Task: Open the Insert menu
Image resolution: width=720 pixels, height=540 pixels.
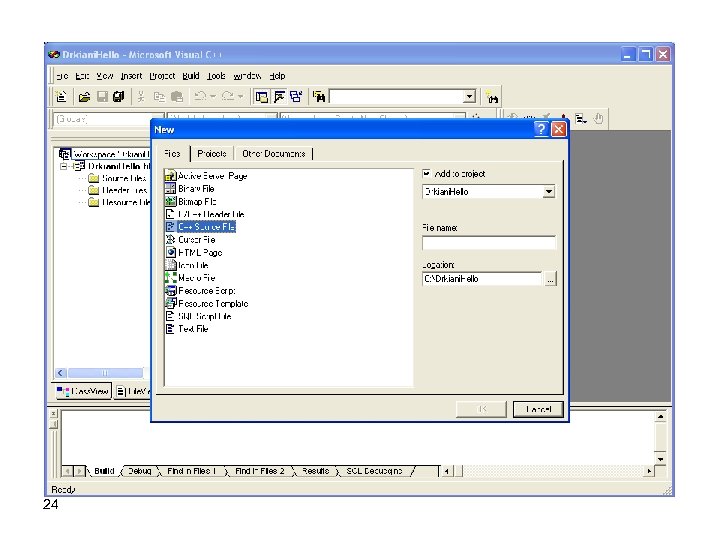Action: coord(131,76)
